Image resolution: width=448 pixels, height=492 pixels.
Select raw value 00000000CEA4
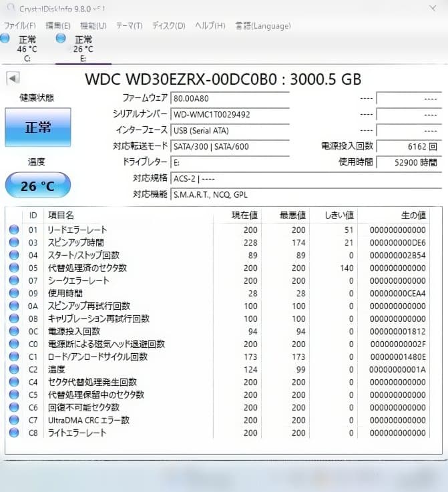point(397,293)
